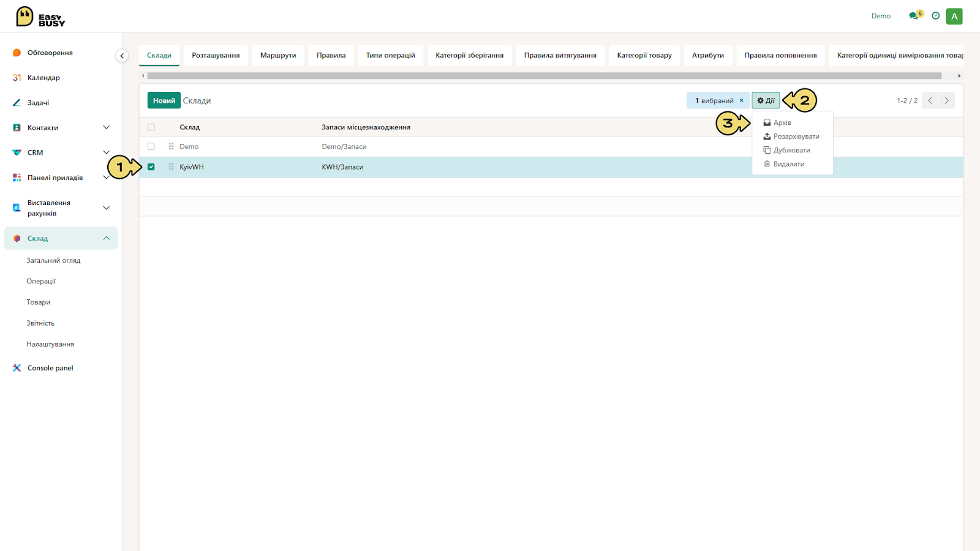Open the messages chat icon in header

(914, 16)
